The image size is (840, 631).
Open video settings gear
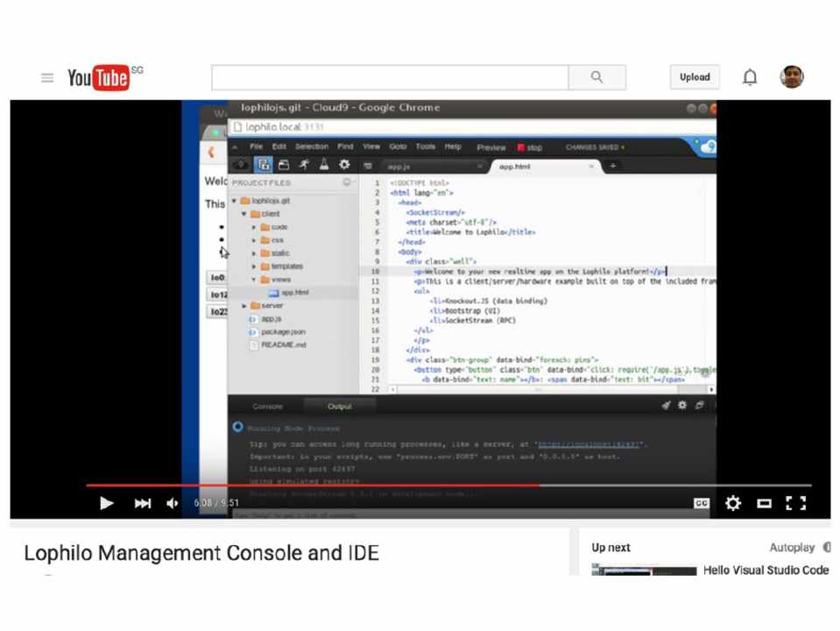point(733,503)
